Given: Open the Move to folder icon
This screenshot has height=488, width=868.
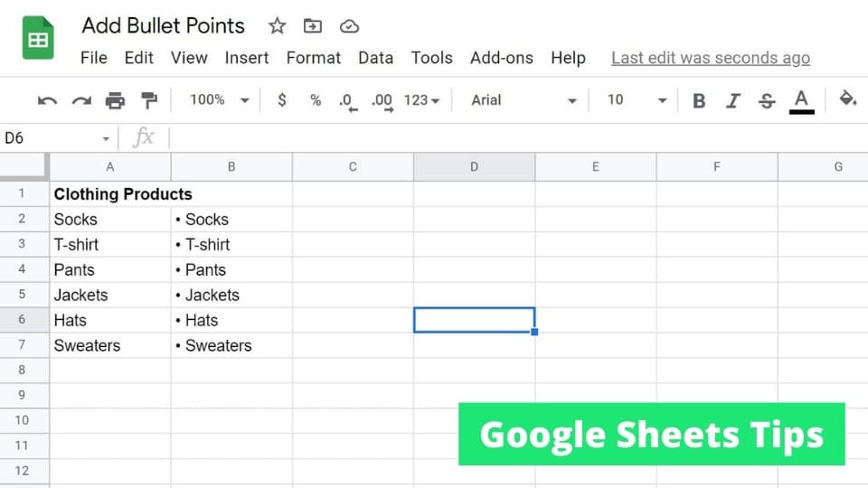Looking at the screenshot, I should pyautogui.click(x=313, y=26).
